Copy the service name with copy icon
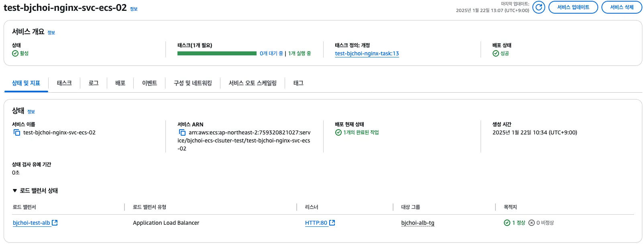644x244 pixels. (x=17, y=132)
